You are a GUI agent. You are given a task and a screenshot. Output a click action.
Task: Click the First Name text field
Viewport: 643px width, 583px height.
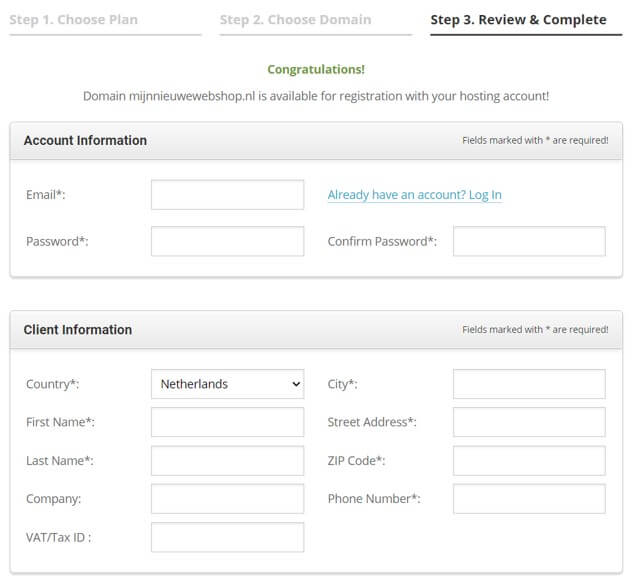[227, 422]
